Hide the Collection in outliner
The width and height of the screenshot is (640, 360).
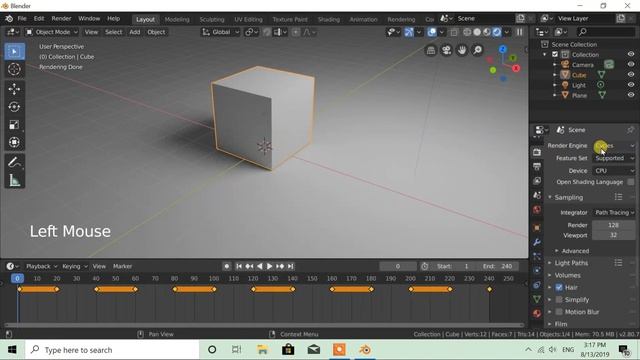631,54
